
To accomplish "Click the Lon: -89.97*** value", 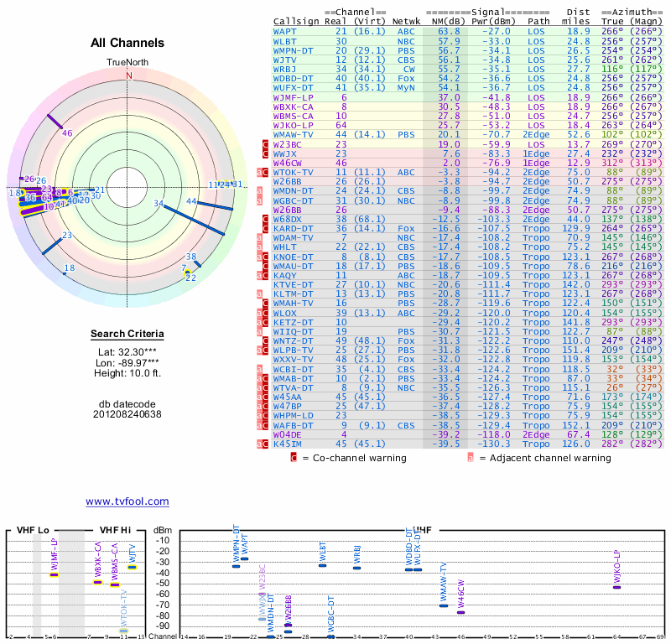I will [x=127, y=363].
